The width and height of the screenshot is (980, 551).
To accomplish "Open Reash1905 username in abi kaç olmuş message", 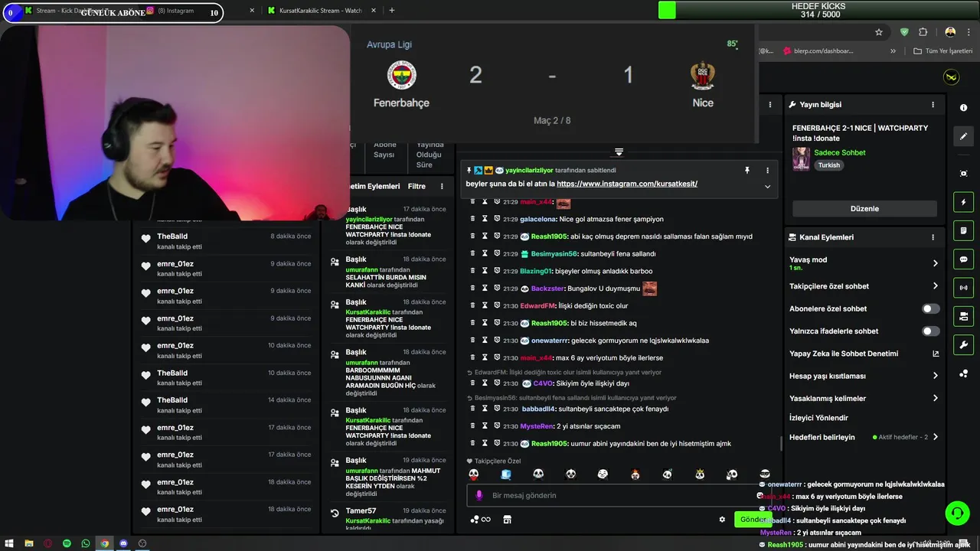I will click(549, 236).
